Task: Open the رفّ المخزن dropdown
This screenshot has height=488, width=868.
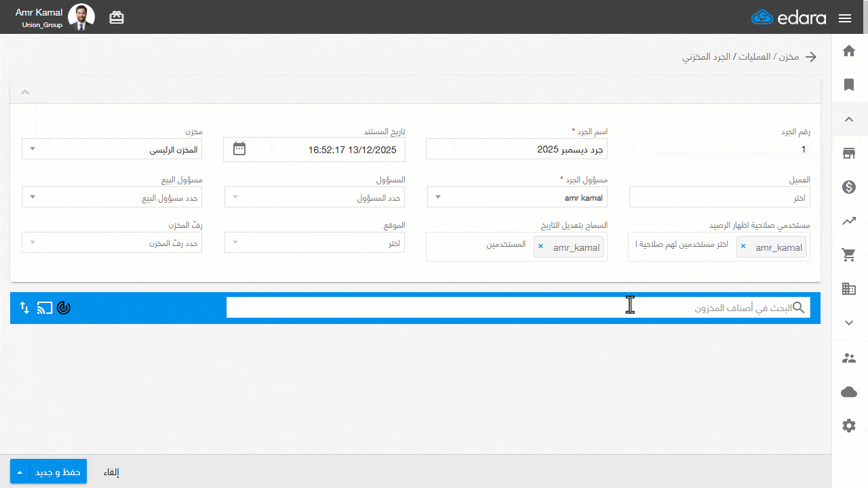Action: tap(112, 243)
